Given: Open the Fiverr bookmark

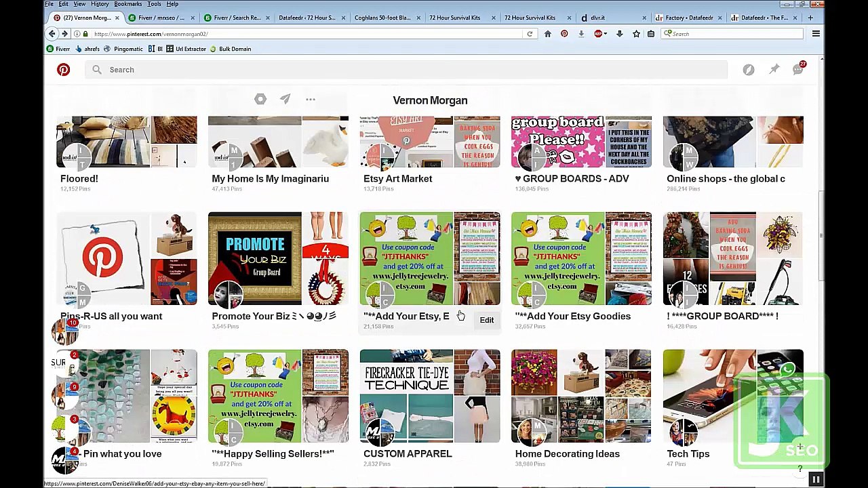Looking at the screenshot, I should pyautogui.click(x=58, y=49).
